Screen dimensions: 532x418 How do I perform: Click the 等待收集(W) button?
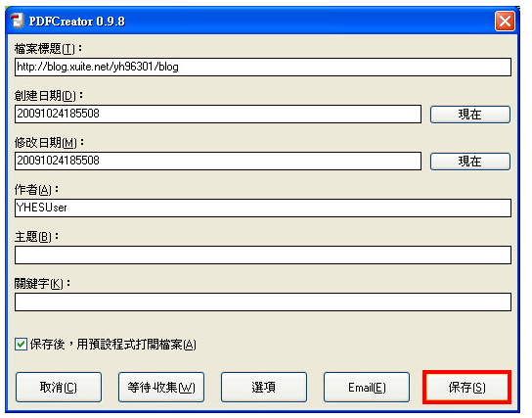click(x=161, y=387)
